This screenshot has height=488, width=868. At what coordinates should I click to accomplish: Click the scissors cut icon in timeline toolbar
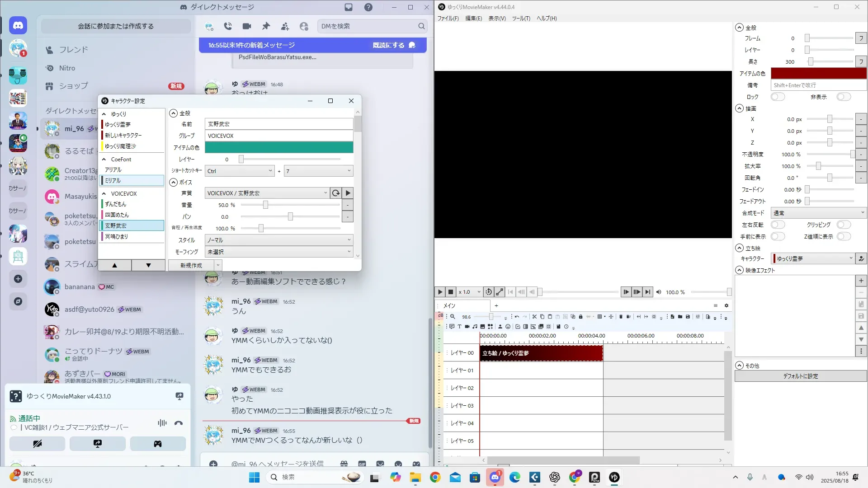pos(534,317)
